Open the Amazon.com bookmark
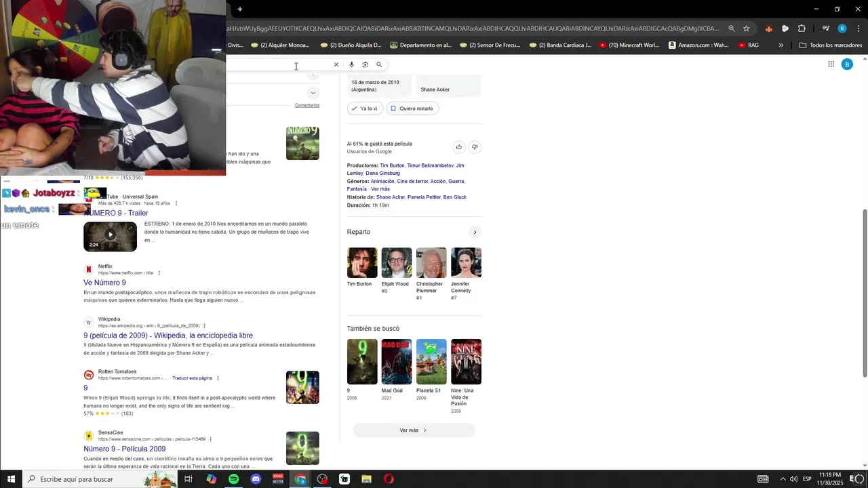 click(699, 45)
